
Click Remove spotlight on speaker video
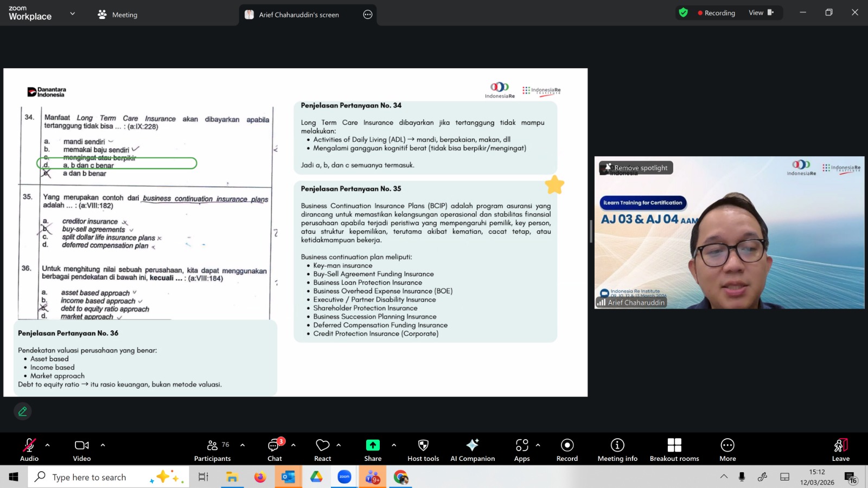(x=636, y=168)
